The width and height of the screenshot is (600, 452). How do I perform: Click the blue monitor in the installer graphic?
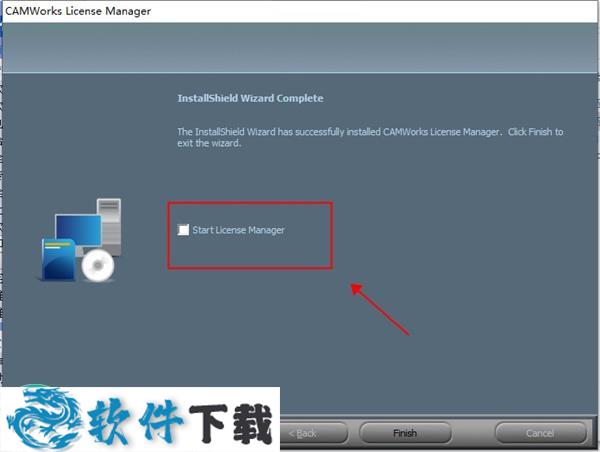tap(78, 230)
